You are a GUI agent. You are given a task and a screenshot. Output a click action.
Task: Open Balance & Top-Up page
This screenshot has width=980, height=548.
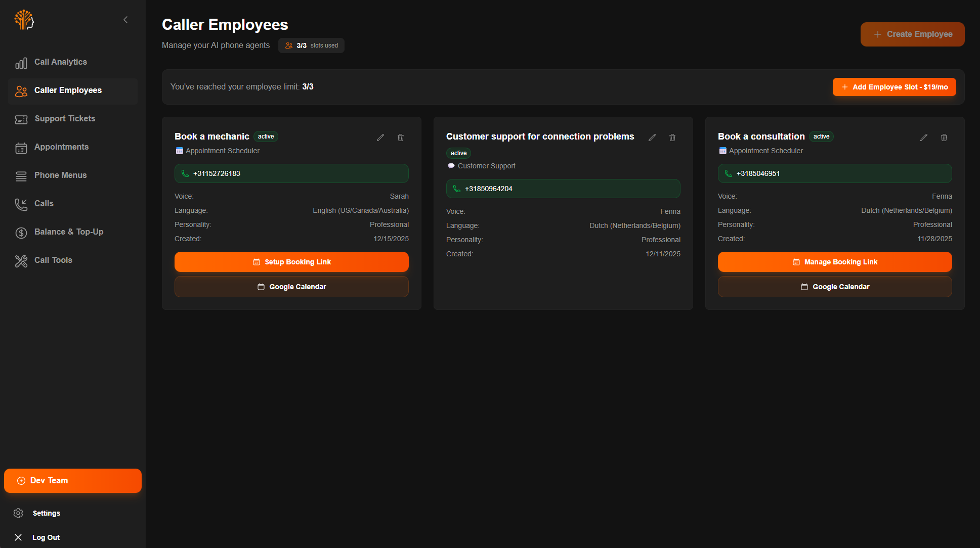(69, 232)
